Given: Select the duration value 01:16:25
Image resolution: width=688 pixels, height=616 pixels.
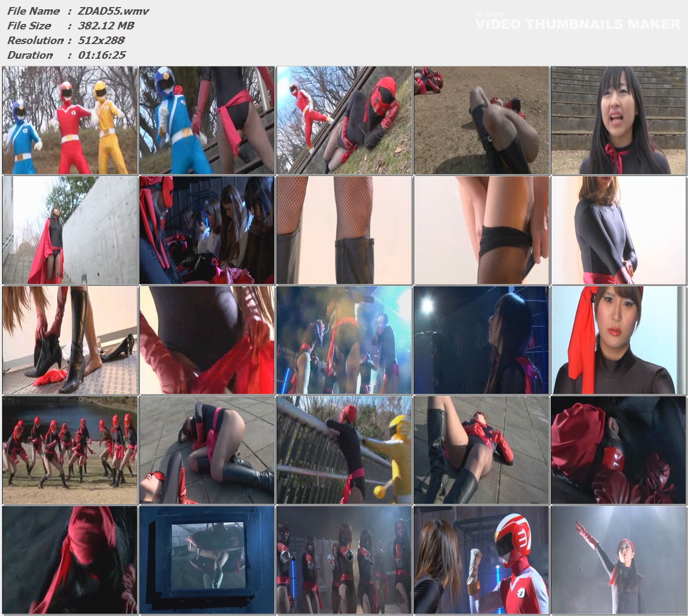Looking at the screenshot, I should point(102,55).
